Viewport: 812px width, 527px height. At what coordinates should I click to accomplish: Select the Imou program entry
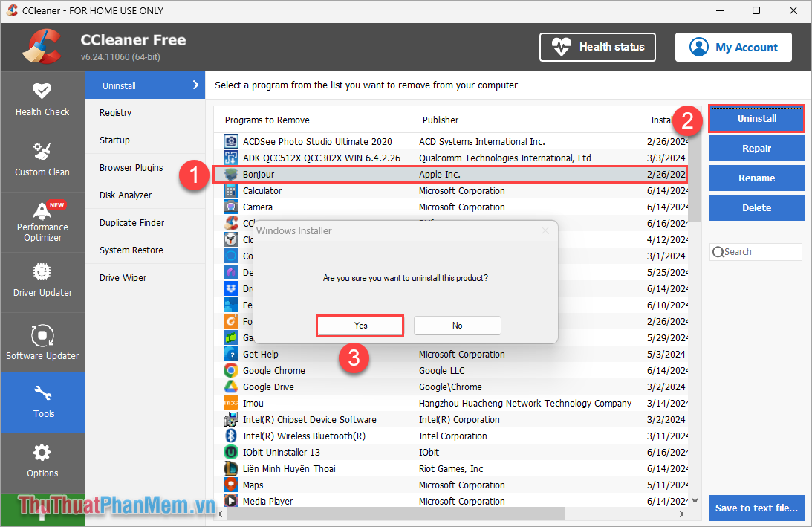[253, 403]
